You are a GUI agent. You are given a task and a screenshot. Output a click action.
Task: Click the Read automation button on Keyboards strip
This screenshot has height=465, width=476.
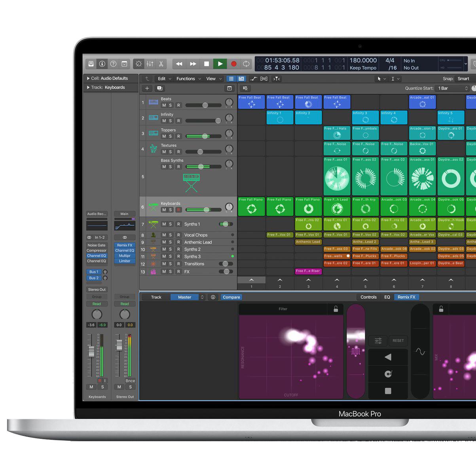(x=97, y=304)
